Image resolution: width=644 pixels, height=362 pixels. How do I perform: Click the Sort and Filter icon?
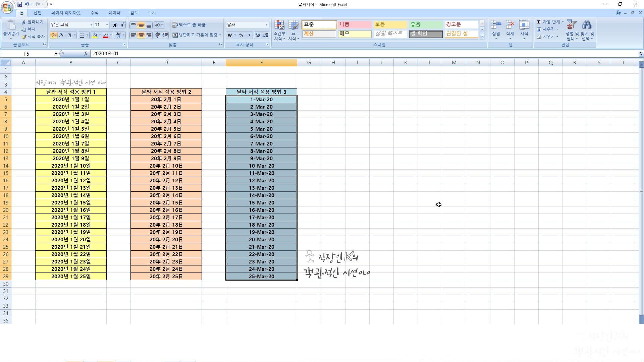pos(572,25)
